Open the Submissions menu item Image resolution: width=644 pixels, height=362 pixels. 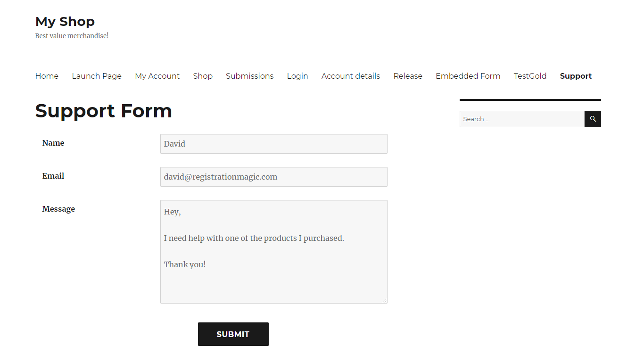click(x=249, y=76)
